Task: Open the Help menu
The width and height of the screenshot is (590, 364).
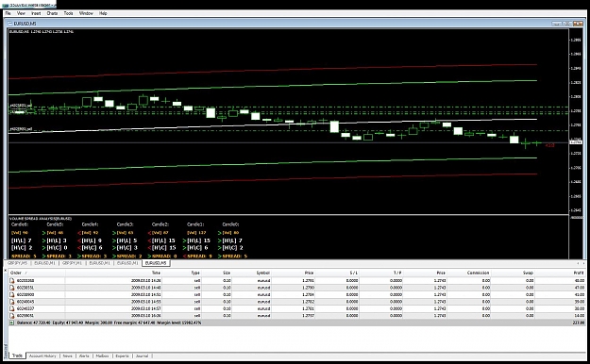Action: (103, 13)
